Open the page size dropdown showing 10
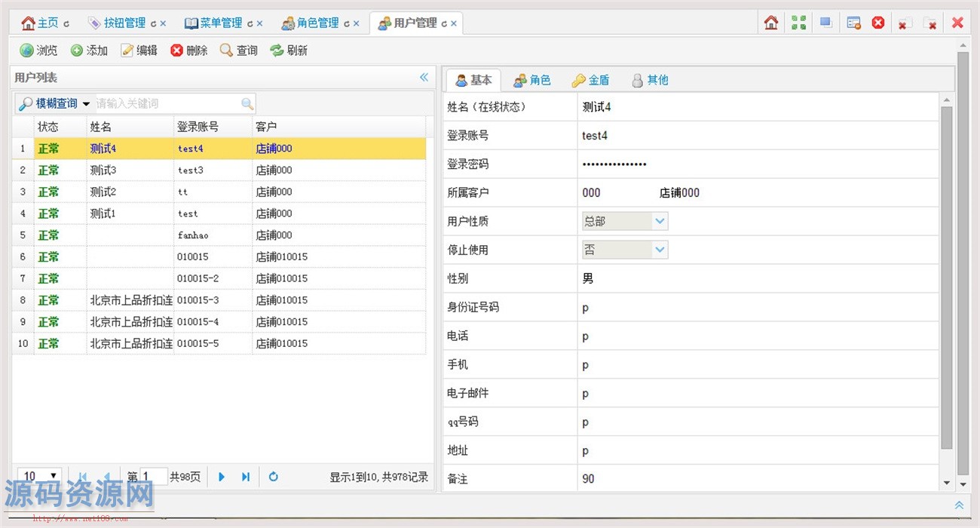980x528 pixels. click(x=53, y=476)
